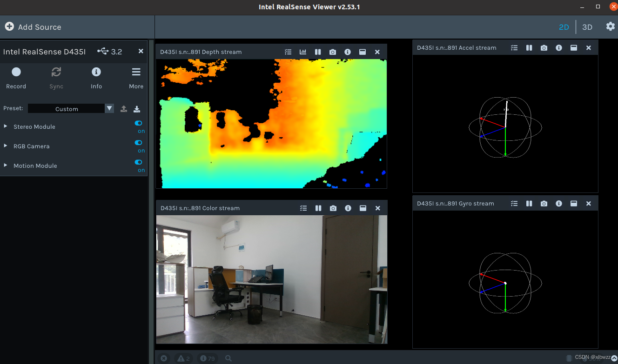Minimize the Accel stream panel
This screenshot has width=618, height=364.
[x=574, y=48]
